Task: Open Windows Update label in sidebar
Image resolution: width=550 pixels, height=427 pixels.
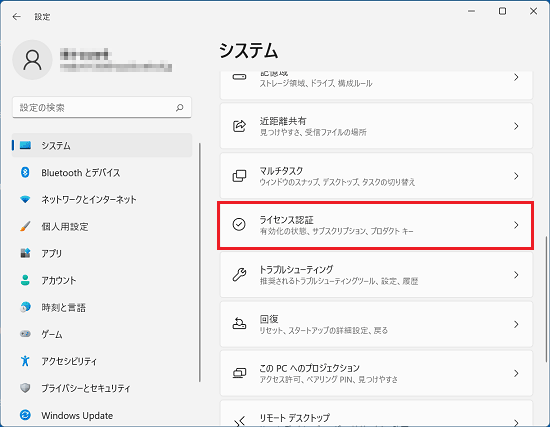Action: pos(77,415)
